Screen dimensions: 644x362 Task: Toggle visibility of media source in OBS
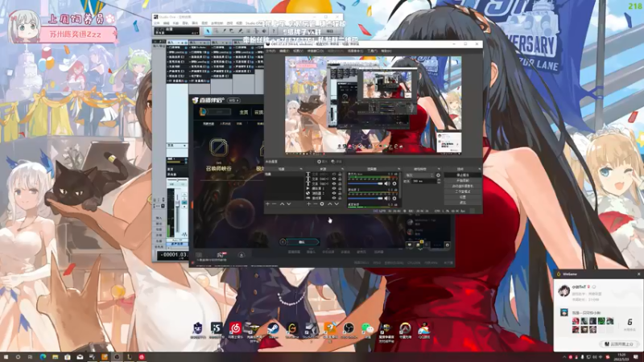[x=334, y=188]
